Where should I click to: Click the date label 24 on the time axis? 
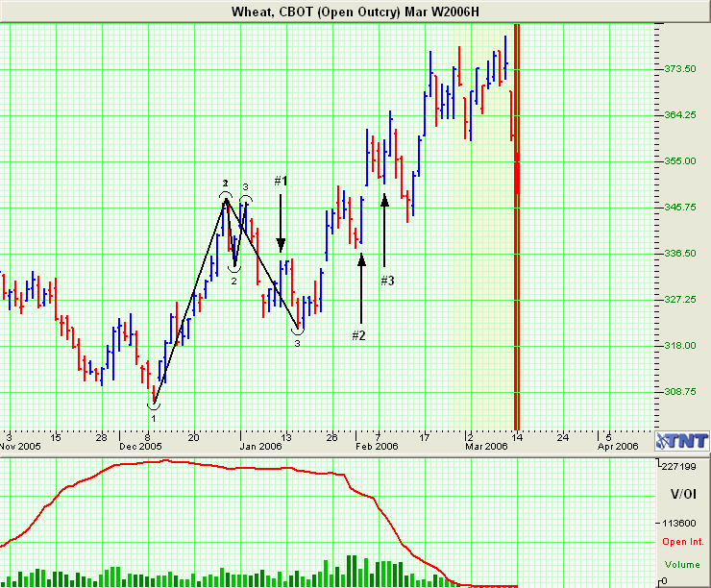tap(563, 438)
